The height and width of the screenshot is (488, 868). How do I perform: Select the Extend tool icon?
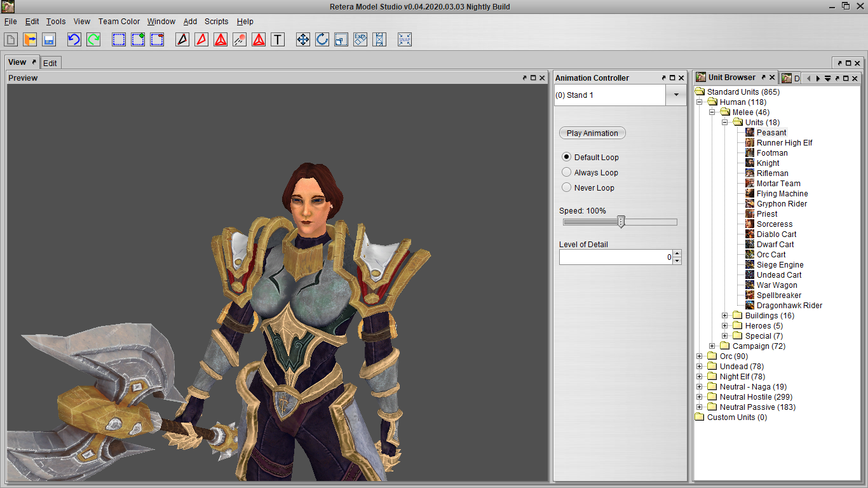click(379, 39)
